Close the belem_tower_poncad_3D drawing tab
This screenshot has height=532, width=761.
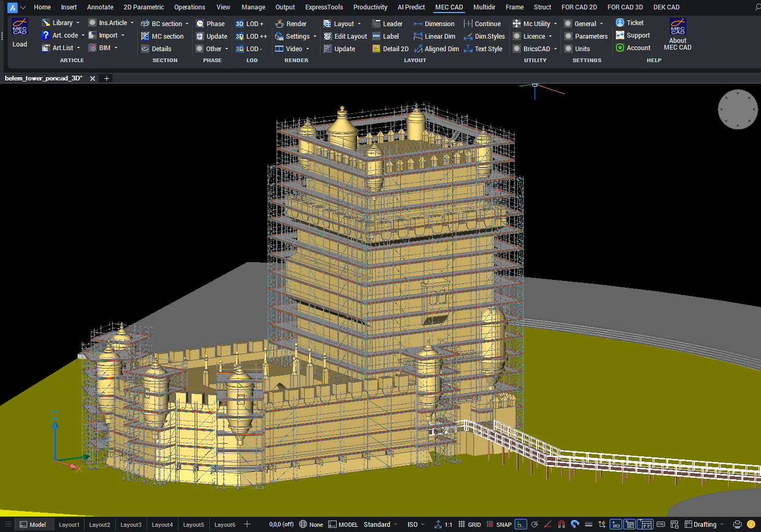(92, 78)
